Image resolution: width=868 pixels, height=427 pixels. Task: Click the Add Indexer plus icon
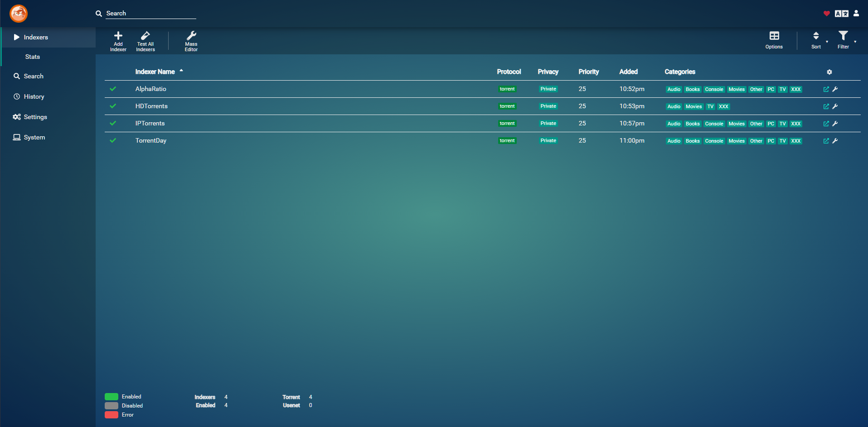(118, 36)
